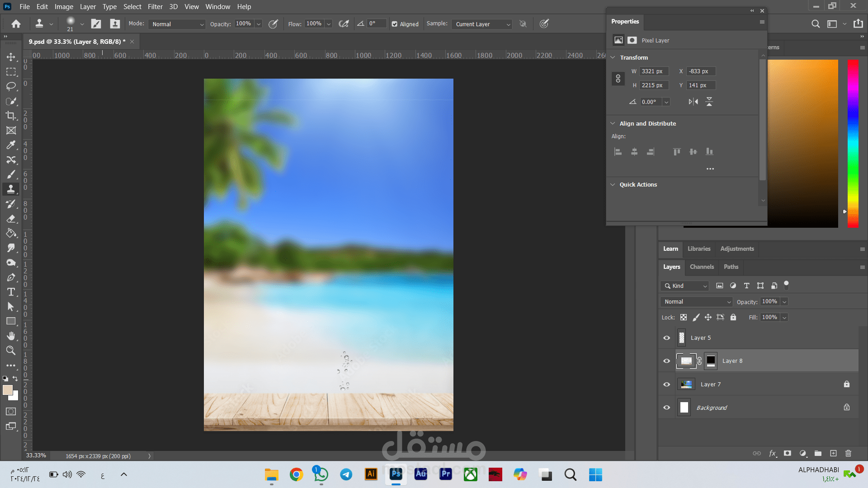Add layer style with fx icon
Screen dimensions: 868x488
(x=773, y=453)
